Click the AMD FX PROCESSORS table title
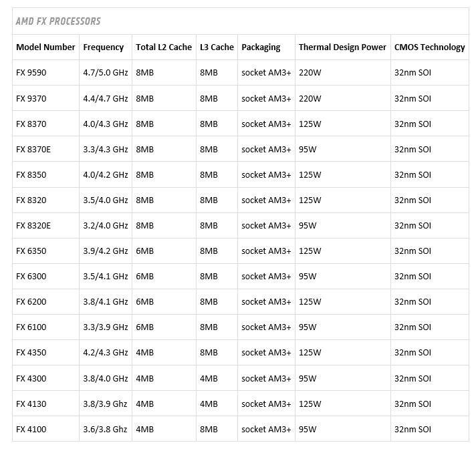This screenshot has width=476, height=459. [58, 21]
